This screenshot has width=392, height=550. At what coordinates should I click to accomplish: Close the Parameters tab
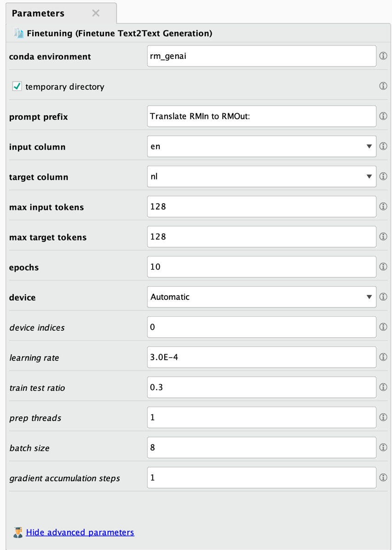(x=96, y=13)
